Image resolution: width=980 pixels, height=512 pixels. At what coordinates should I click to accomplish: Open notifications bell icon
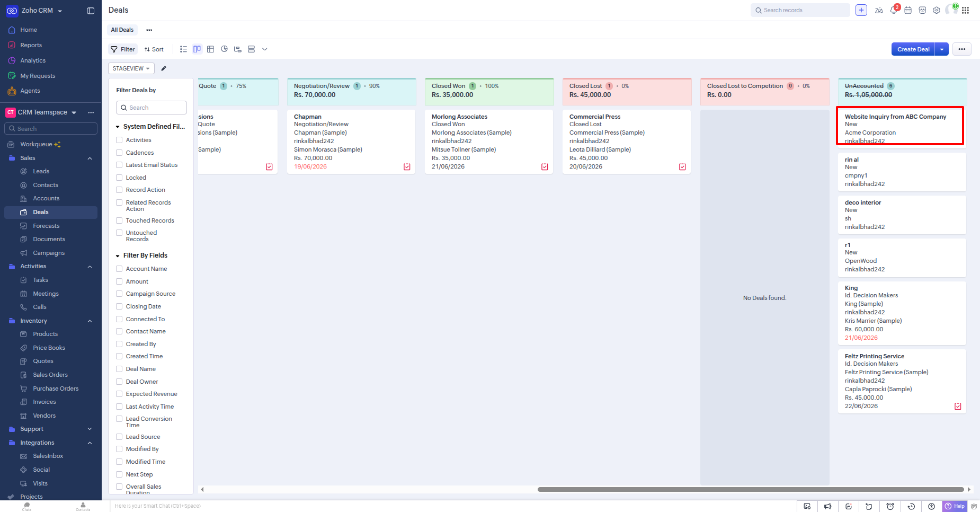click(894, 10)
